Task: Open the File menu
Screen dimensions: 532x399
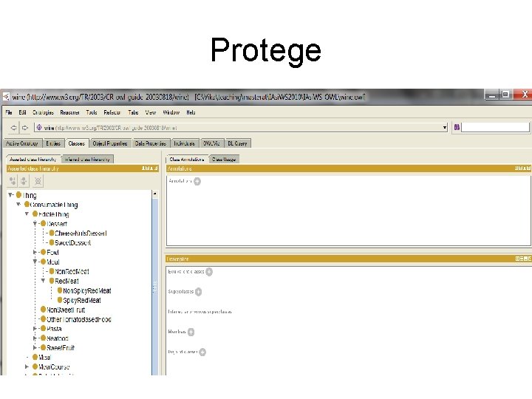Action: click(x=9, y=112)
